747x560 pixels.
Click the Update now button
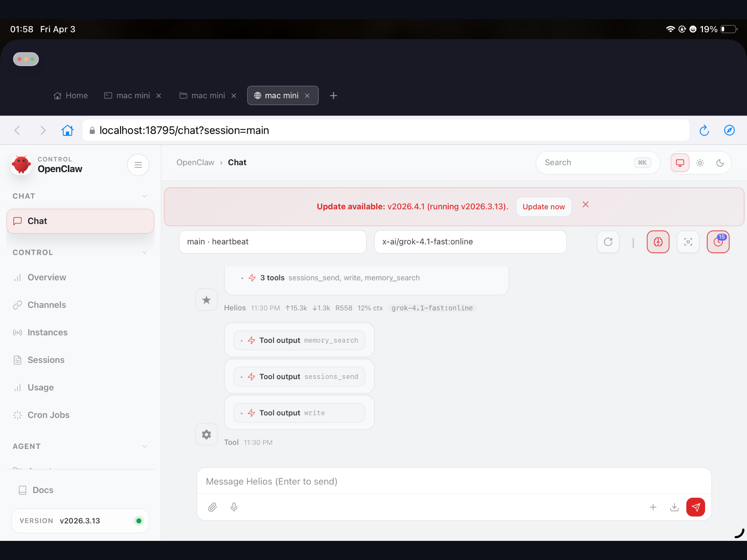[543, 206]
